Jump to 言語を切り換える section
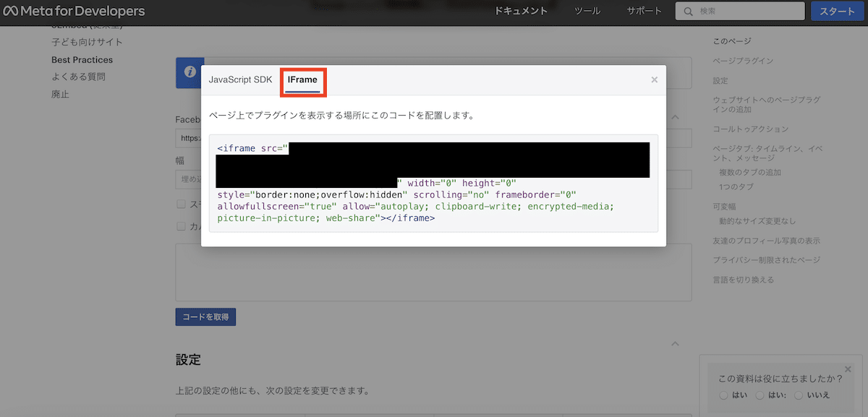Viewport: 868px width, 417px height. coord(743,280)
